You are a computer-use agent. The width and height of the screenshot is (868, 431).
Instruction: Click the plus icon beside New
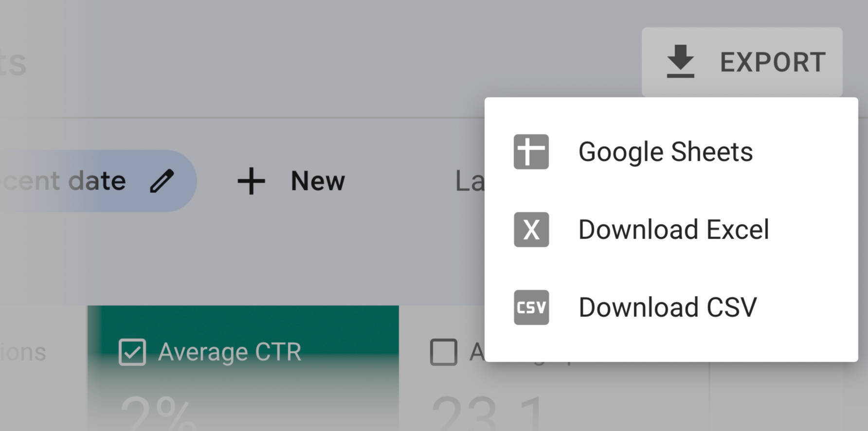click(x=250, y=180)
